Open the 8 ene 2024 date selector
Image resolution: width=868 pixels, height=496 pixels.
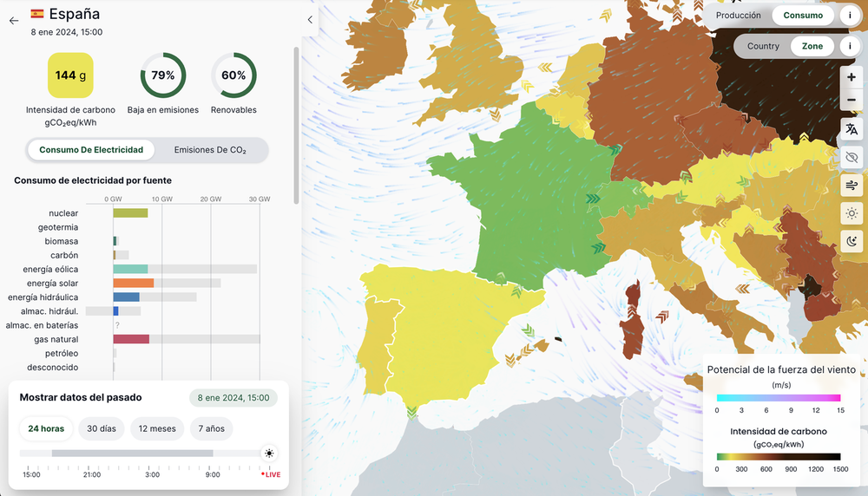(233, 398)
